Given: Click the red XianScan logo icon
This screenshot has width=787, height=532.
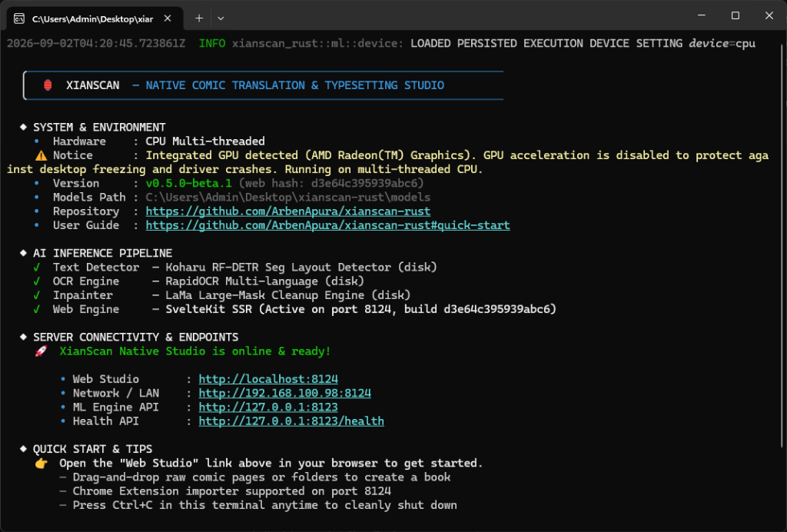Looking at the screenshot, I should (x=48, y=85).
